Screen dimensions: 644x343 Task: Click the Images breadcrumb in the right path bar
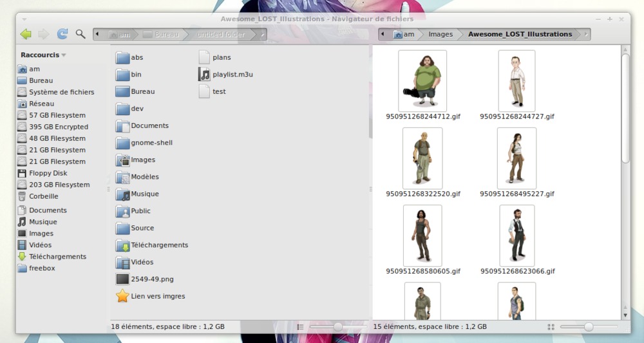pos(440,35)
